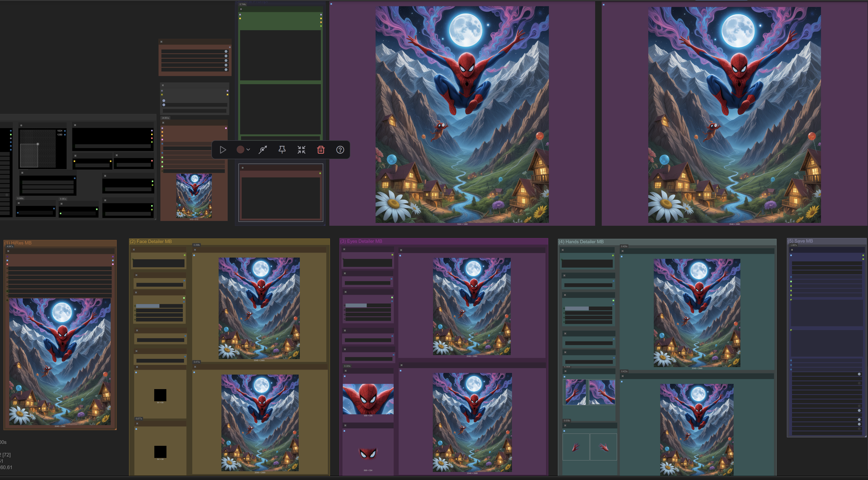Pin the selected node with the pin icon
The width and height of the screenshot is (868, 480).
(282, 150)
